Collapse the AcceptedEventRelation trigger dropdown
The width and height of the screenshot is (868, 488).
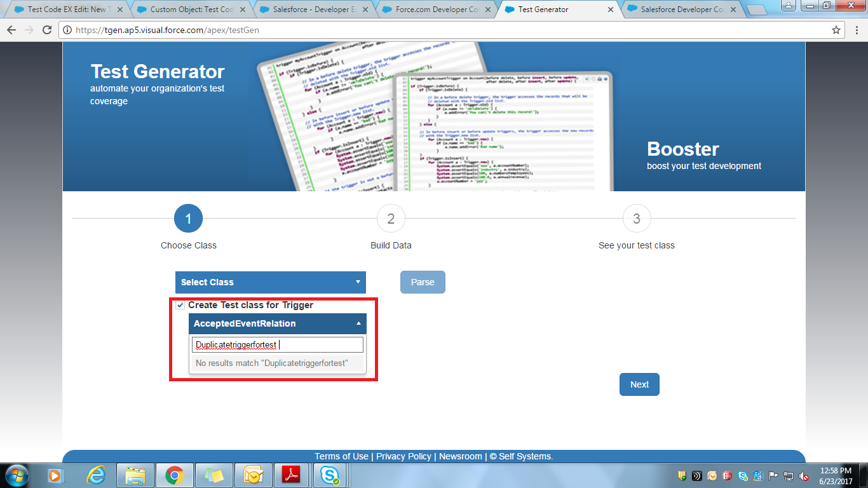277,323
